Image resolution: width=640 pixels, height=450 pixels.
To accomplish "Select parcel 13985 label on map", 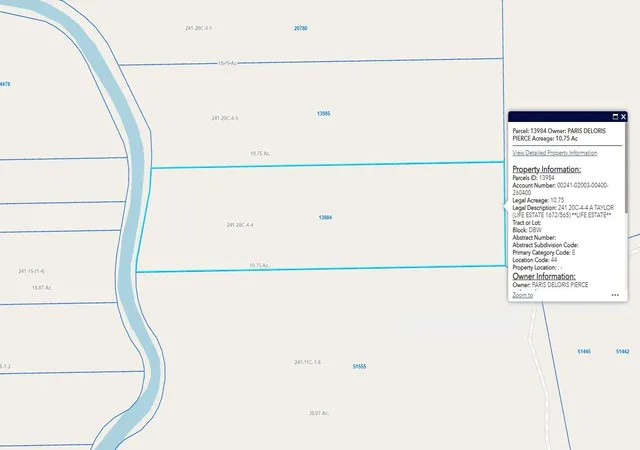I will click(324, 114).
